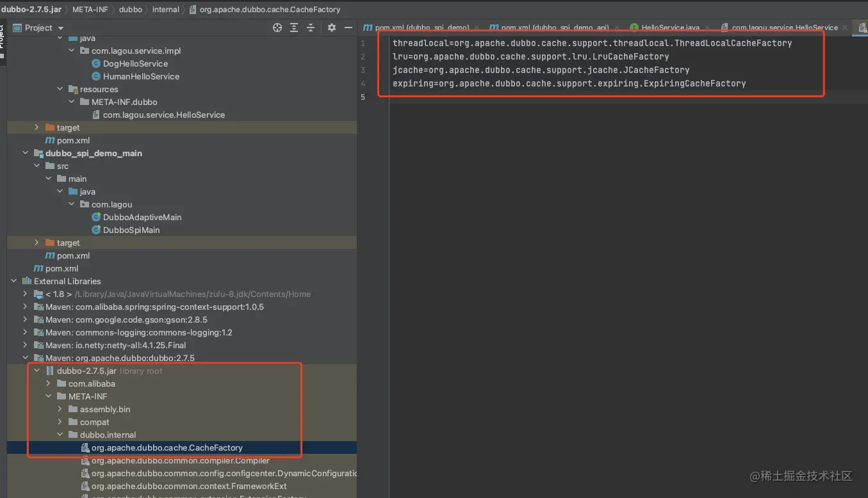The image size is (868, 498).
Task: Select org.apache.dubbo.common.context.FrameworkExt file
Action: point(189,486)
